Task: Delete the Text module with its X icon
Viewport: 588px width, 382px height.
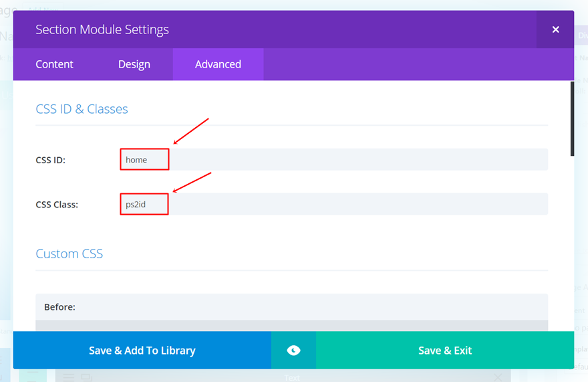Action: (x=497, y=377)
